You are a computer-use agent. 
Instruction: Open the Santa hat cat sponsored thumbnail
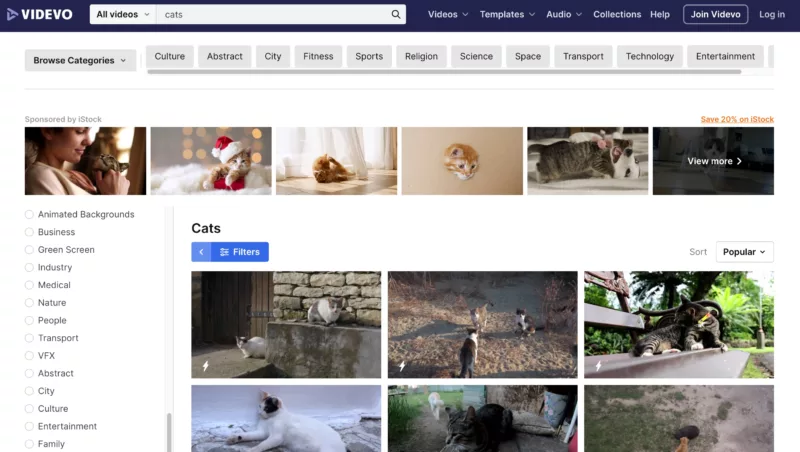211,161
